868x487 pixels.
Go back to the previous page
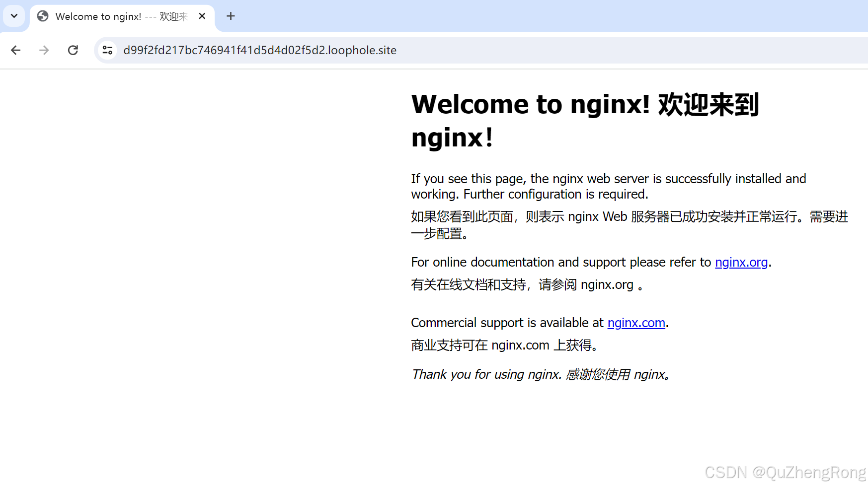point(16,50)
